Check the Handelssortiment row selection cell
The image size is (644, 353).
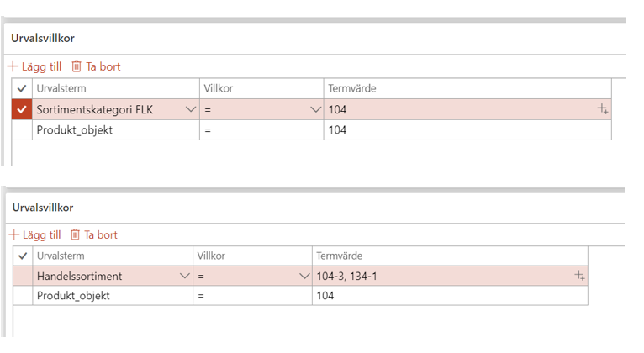coord(23,276)
